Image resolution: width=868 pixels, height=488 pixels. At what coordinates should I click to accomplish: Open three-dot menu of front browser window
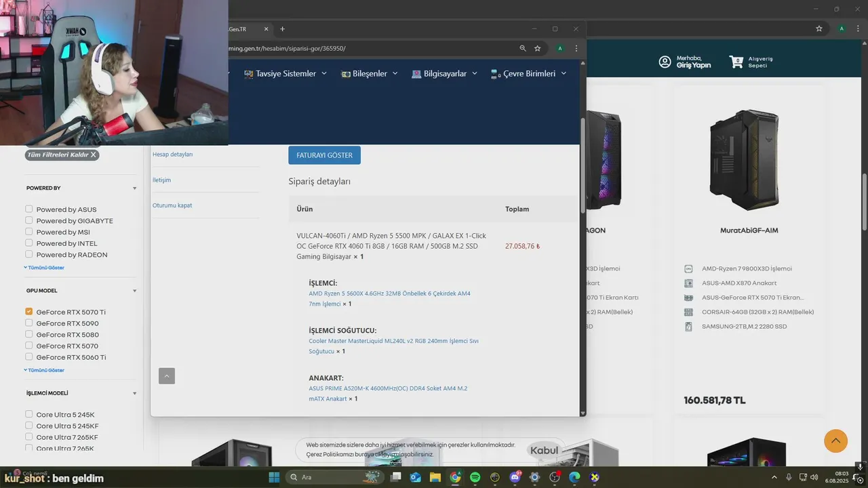(576, 48)
